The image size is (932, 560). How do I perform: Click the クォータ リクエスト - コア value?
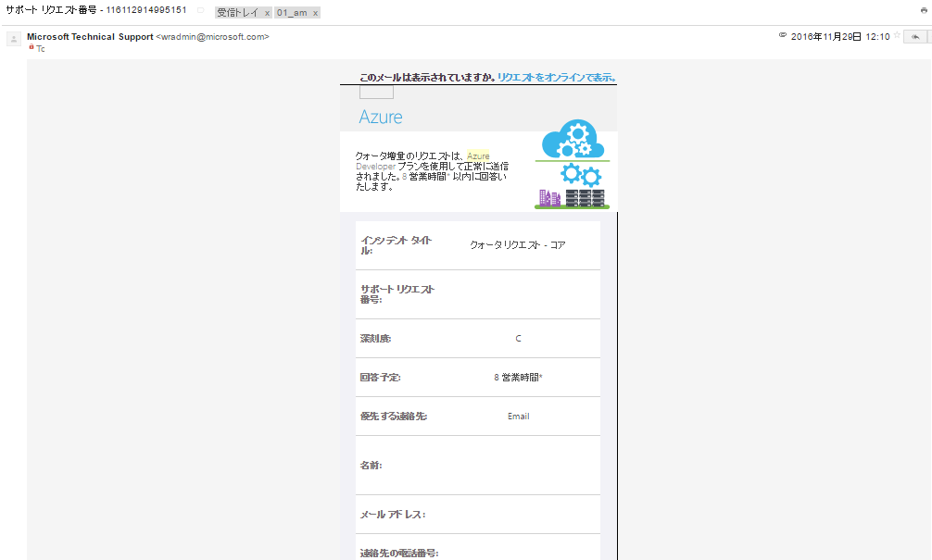pos(518,244)
